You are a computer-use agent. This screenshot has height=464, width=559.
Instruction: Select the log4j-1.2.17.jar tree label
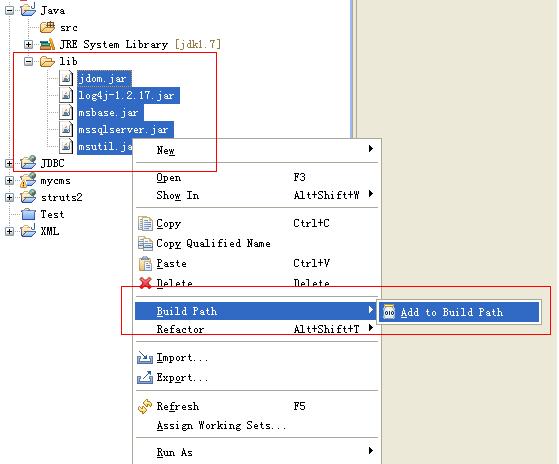pyautogui.click(x=128, y=96)
